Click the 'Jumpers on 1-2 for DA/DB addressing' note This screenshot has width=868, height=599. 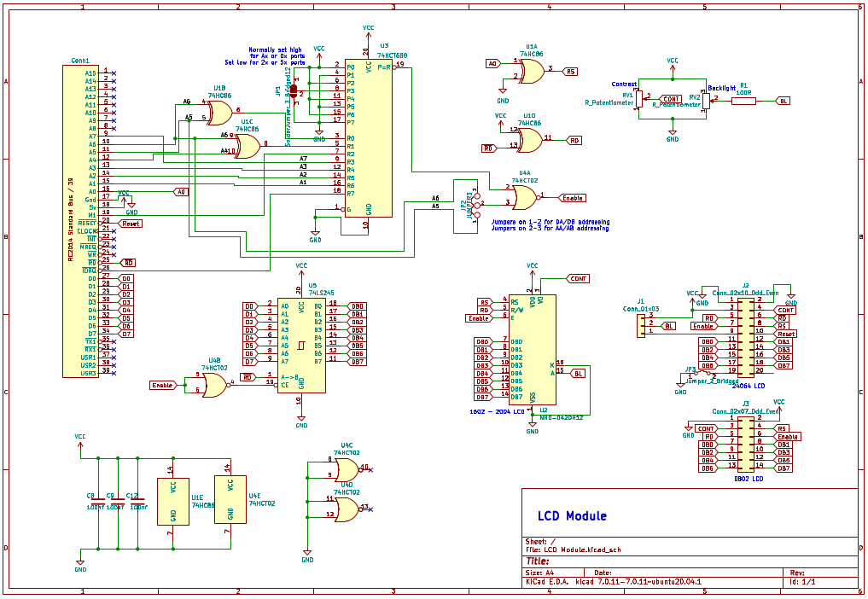pyautogui.click(x=551, y=222)
